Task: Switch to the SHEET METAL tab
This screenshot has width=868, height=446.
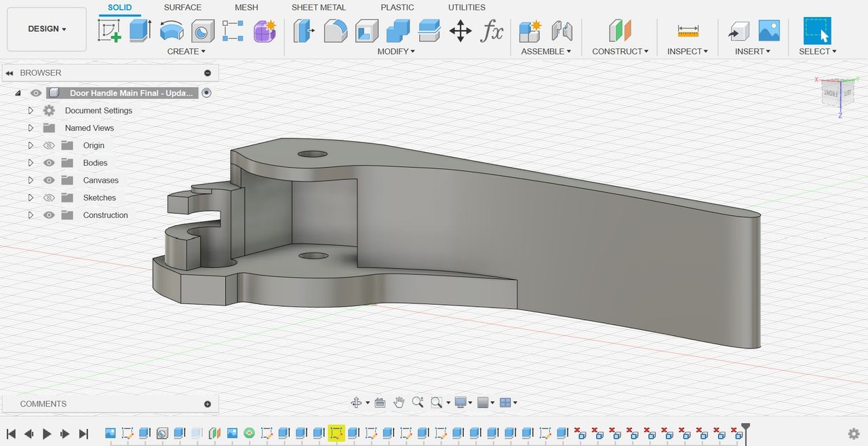Action: [319, 7]
